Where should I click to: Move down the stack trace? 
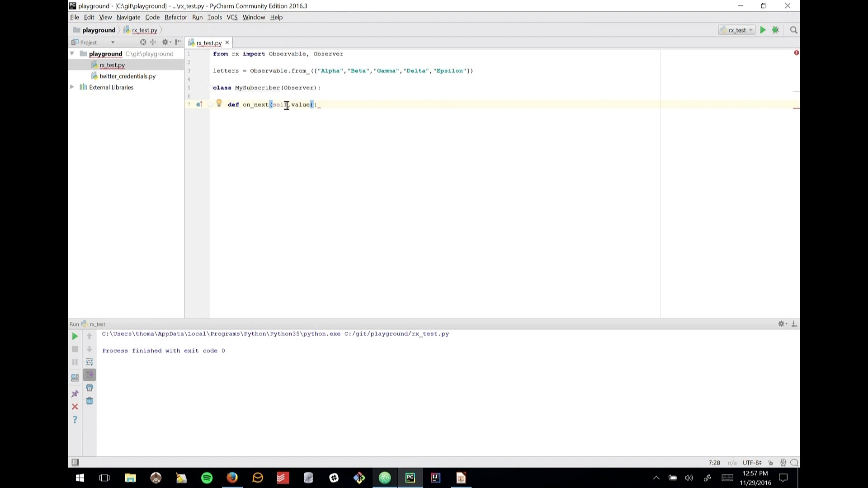coord(90,349)
